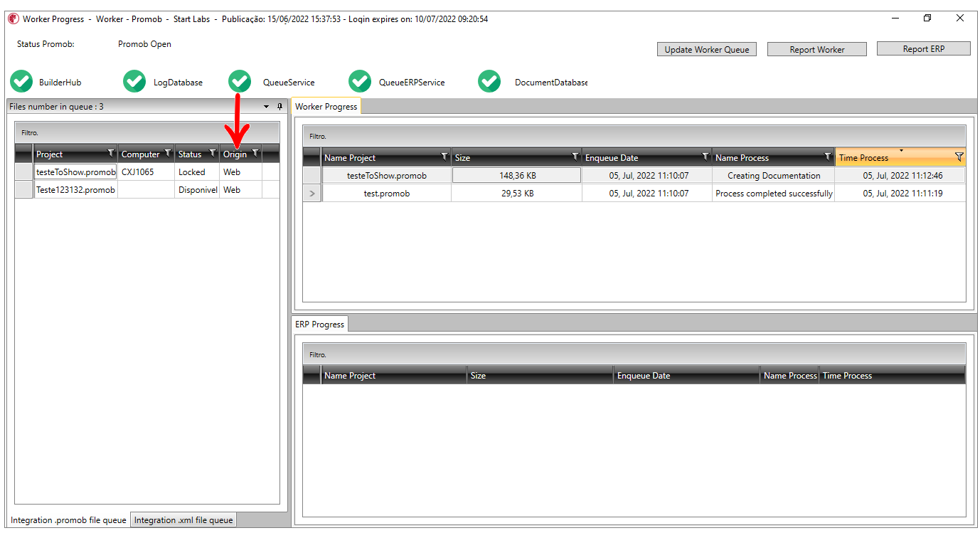Click ERP Progress Size column header
The image size is (980, 533).
pos(540,375)
